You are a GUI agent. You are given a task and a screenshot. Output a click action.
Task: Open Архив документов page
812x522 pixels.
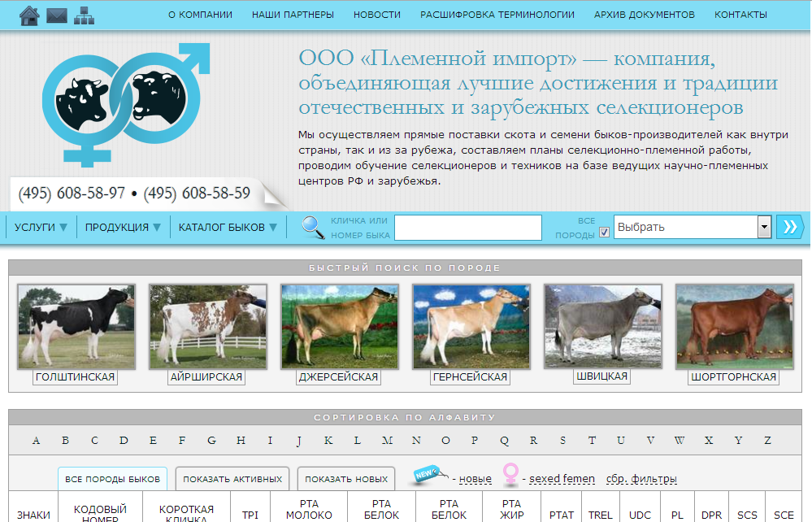645,15
